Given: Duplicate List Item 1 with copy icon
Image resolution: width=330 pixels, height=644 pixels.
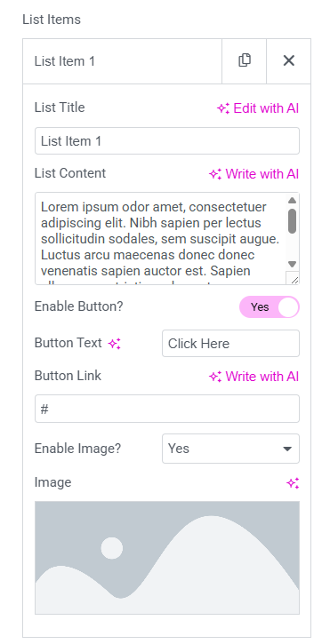Looking at the screenshot, I should tap(245, 60).
